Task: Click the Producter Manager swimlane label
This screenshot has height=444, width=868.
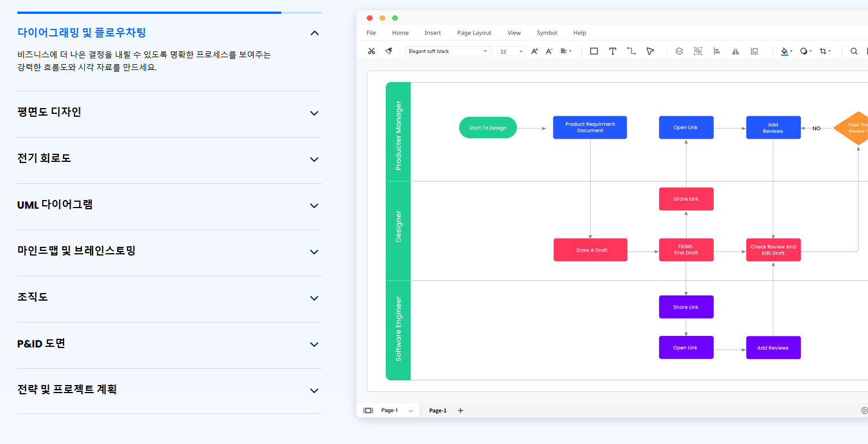Action: [398, 136]
